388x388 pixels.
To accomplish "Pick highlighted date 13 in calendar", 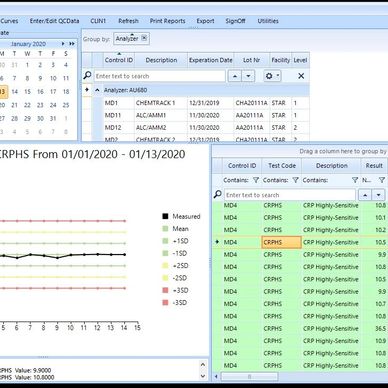I will (3, 92).
